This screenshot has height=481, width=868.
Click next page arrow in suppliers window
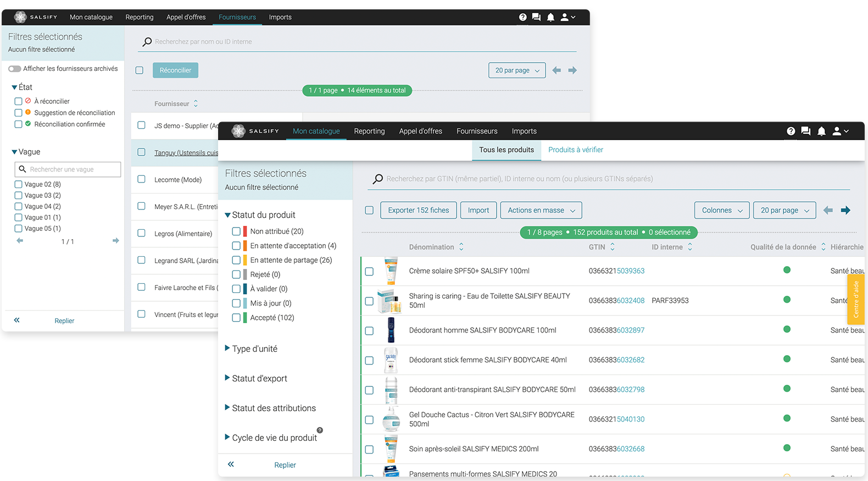[572, 70]
